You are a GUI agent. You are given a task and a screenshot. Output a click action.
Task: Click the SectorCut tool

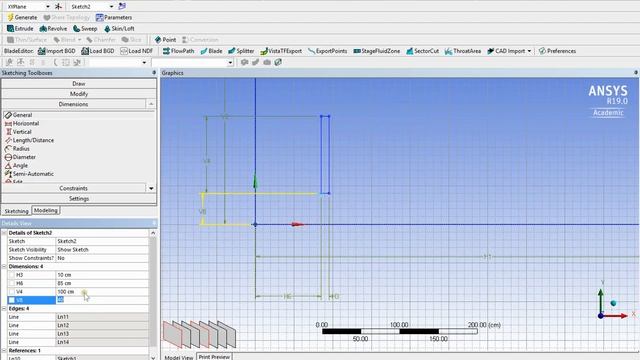pyautogui.click(x=422, y=51)
